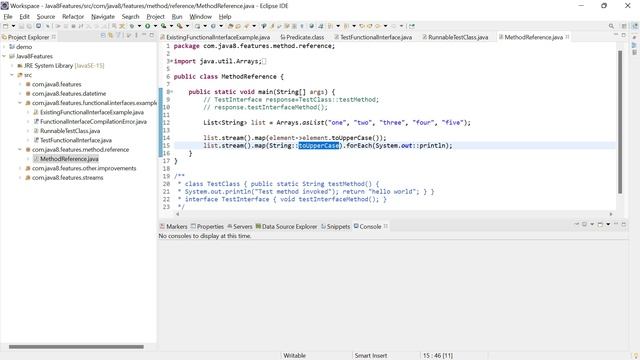Expand the folded imports at line 3
The image size is (640, 360).
(x=171, y=61)
